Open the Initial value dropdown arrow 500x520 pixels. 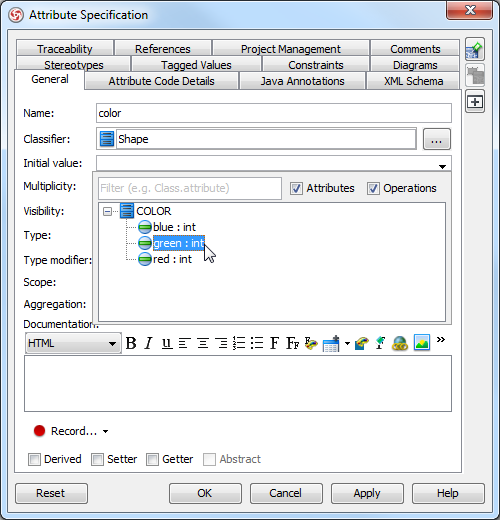coord(442,166)
